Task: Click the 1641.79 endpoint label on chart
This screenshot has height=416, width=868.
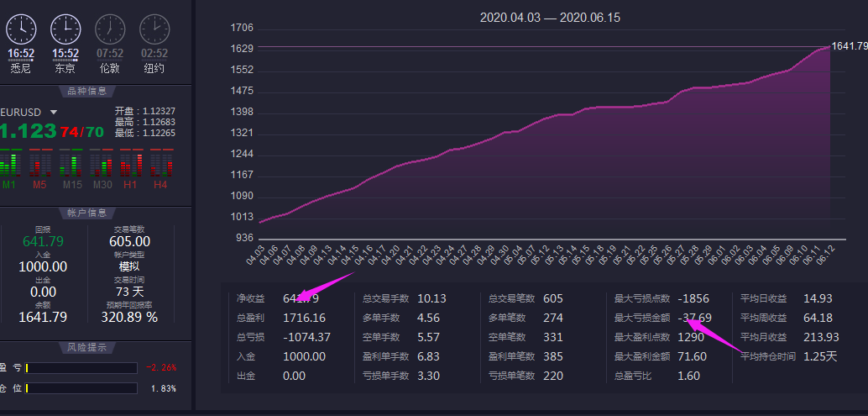Action: (x=849, y=46)
